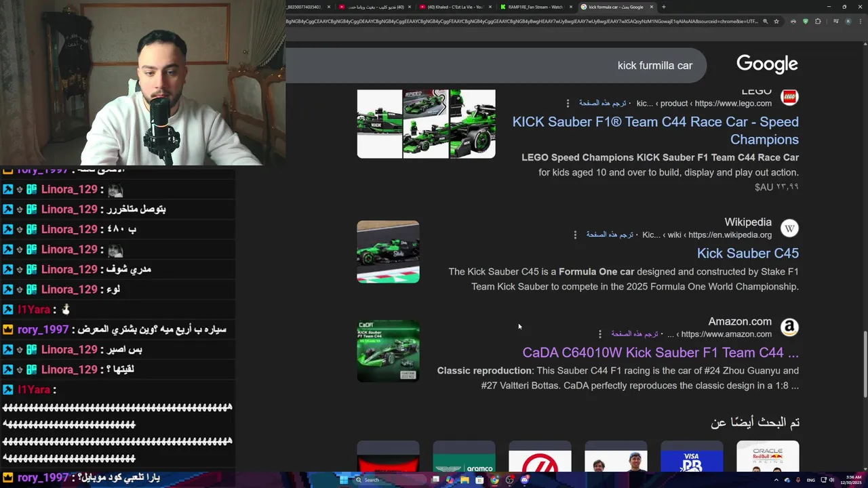Screen dimensions: 868x488
Task: Click Linora_129 message مدري شوف
Action: click(x=127, y=269)
